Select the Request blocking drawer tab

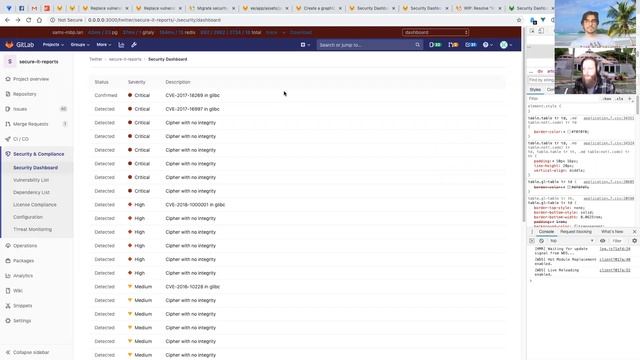tap(576, 232)
